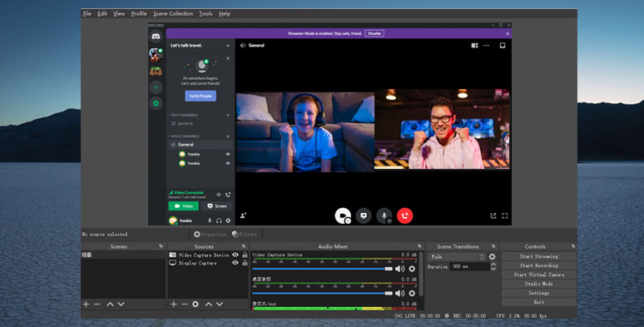Click the Minecraft-style server icon in Discord sidebar
This screenshot has width=644, height=327.
click(x=156, y=71)
